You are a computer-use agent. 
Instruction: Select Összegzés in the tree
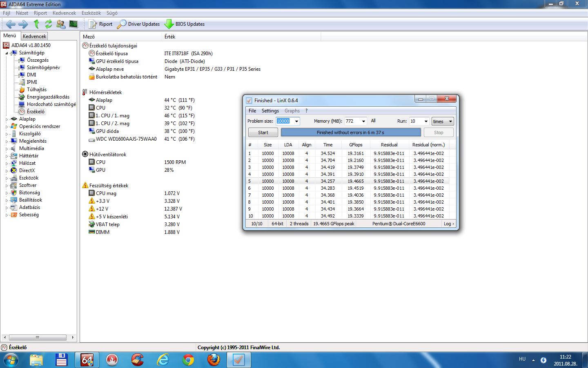[x=38, y=60]
